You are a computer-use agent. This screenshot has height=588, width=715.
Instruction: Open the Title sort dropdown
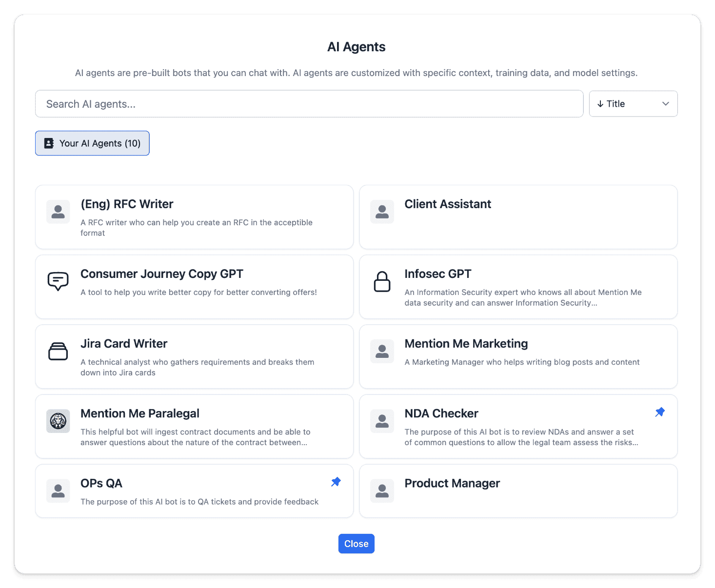point(633,104)
